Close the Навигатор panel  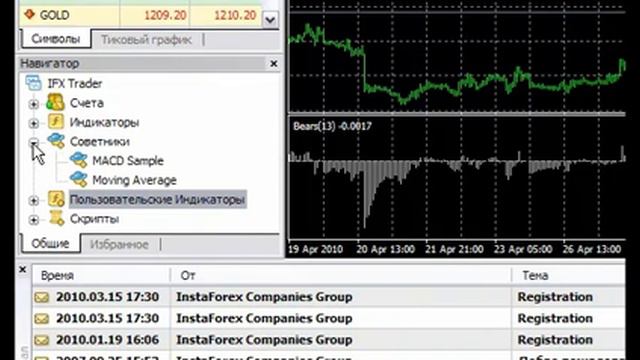pos(273,64)
